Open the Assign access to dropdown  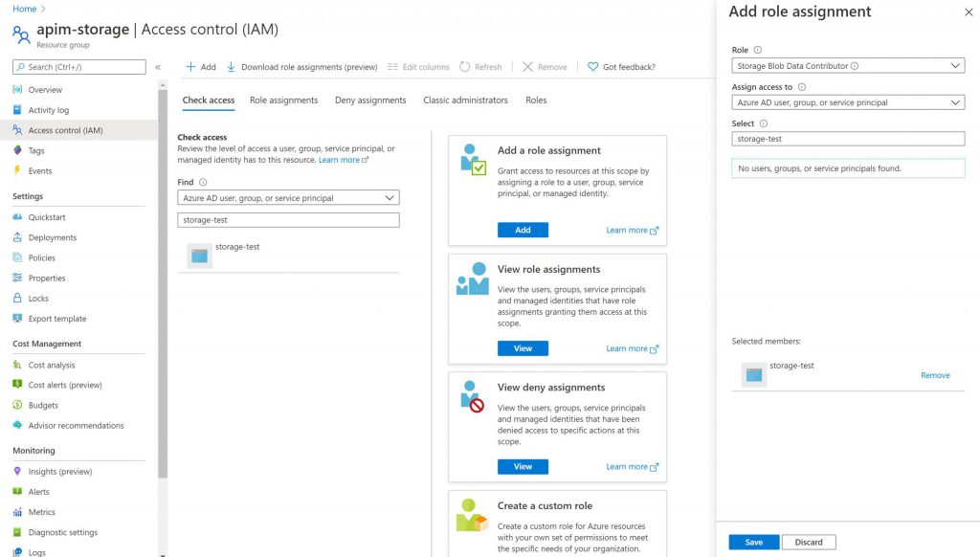click(848, 102)
